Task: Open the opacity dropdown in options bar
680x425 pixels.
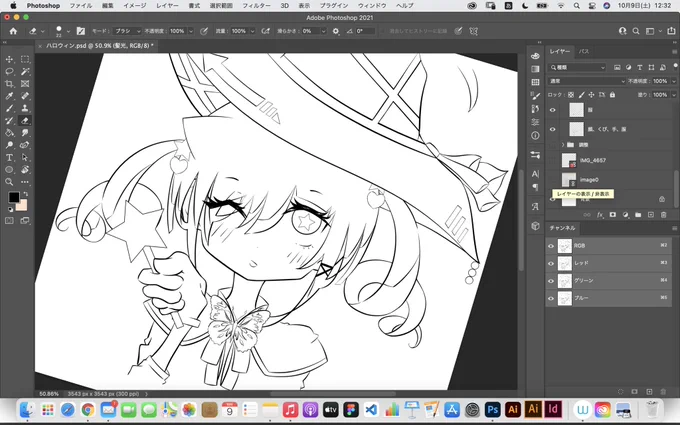Action: [191, 31]
